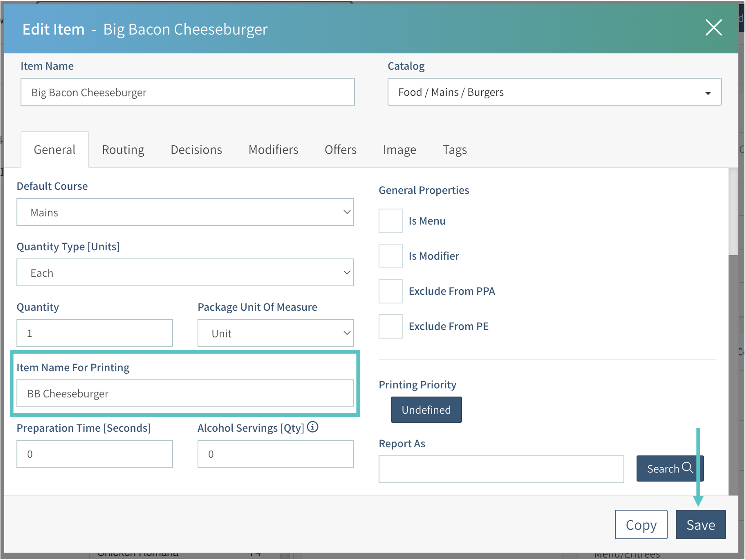Open the Package Unit Of Measure dropdown
This screenshot has height=560, width=745.
point(276,333)
